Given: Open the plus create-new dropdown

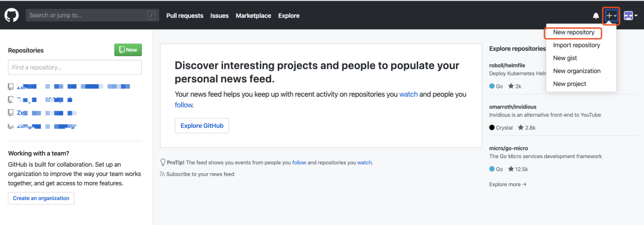Looking at the screenshot, I should coord(611,16).
